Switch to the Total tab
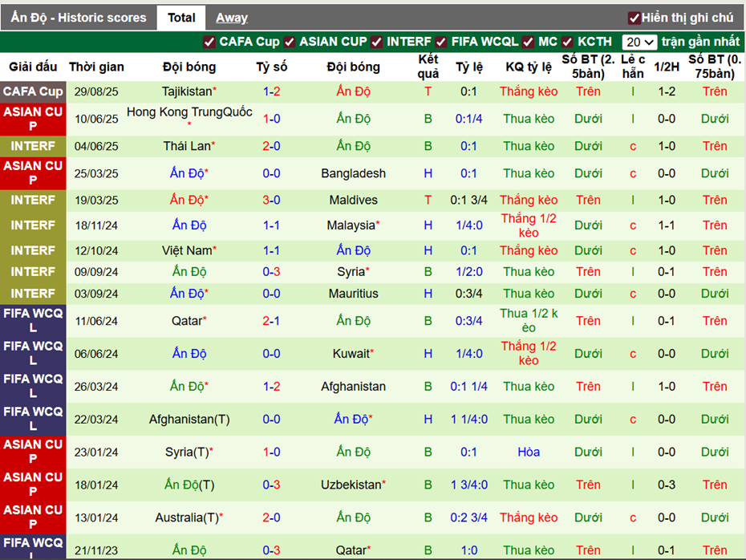The image size is (746, 560). tap(181, 18)
